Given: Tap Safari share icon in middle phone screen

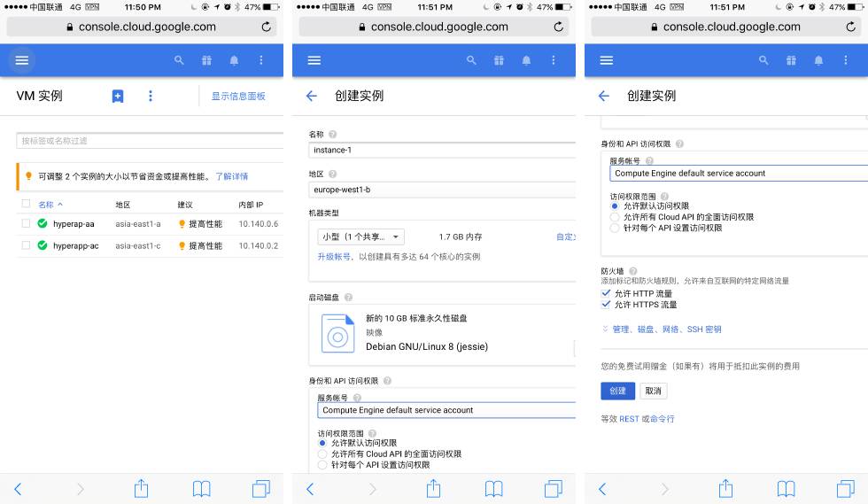Looking at the screenshot, I should [433, 488].
